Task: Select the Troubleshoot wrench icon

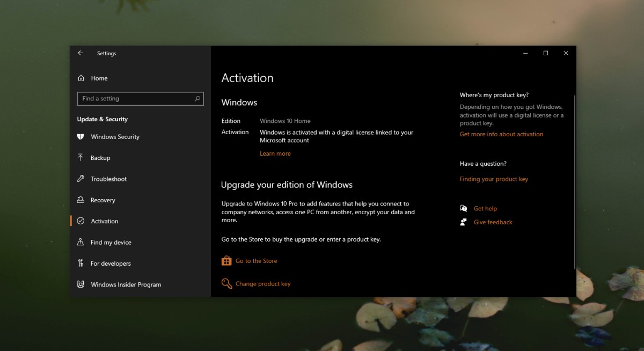Action: pos(80,179)
